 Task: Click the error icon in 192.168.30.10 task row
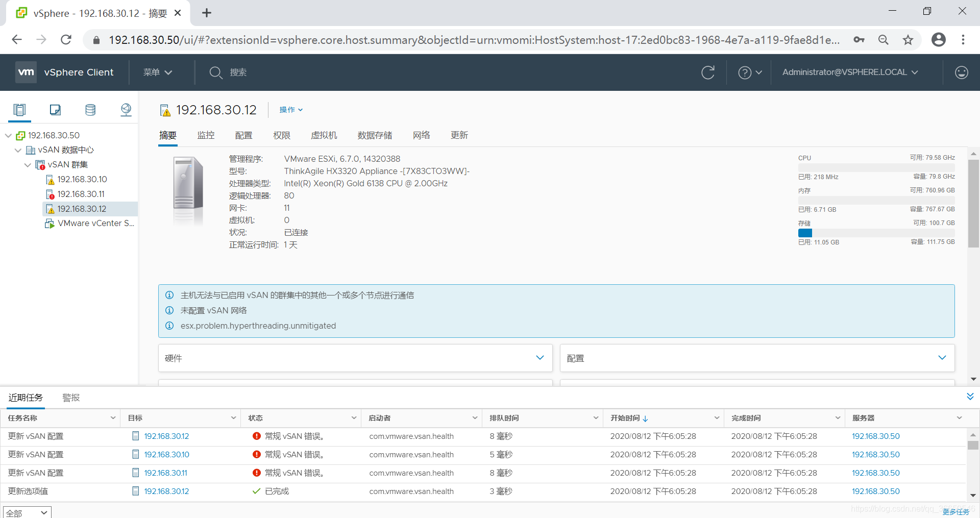tap(256, 454)
